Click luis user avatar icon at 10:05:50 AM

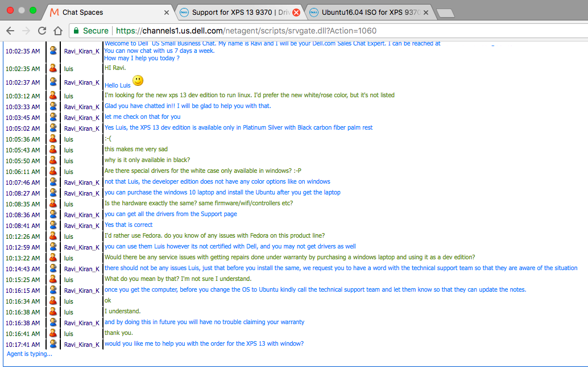tap(53, 160)
